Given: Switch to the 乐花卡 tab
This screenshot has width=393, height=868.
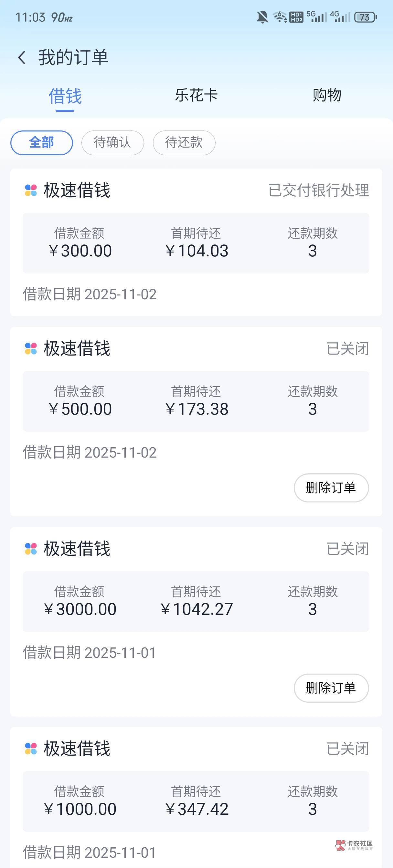Looking at the screenshot, I should click(x=196, y=95).
